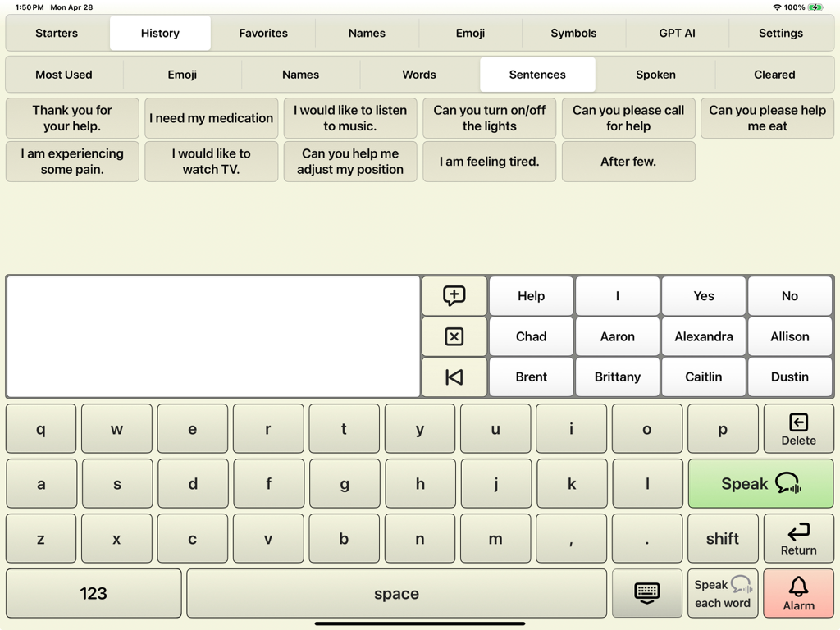Select the phrase I need my medication
840x630 pixels.
click(x=211, y=118)
